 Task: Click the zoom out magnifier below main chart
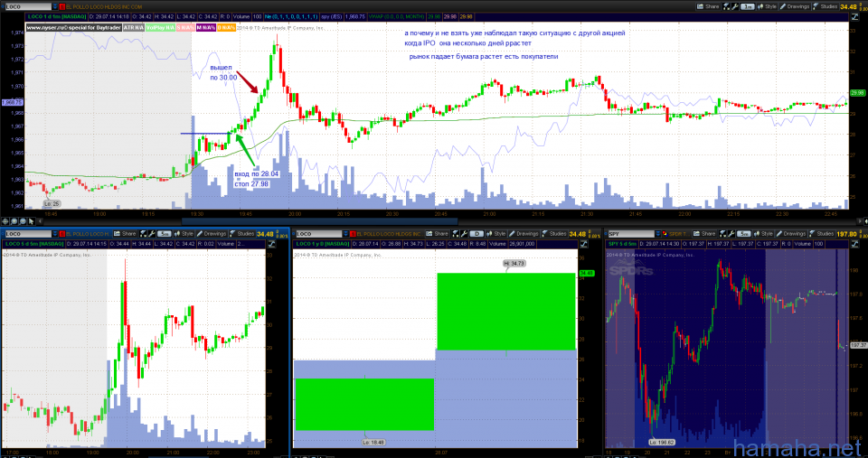coord(23,221)
